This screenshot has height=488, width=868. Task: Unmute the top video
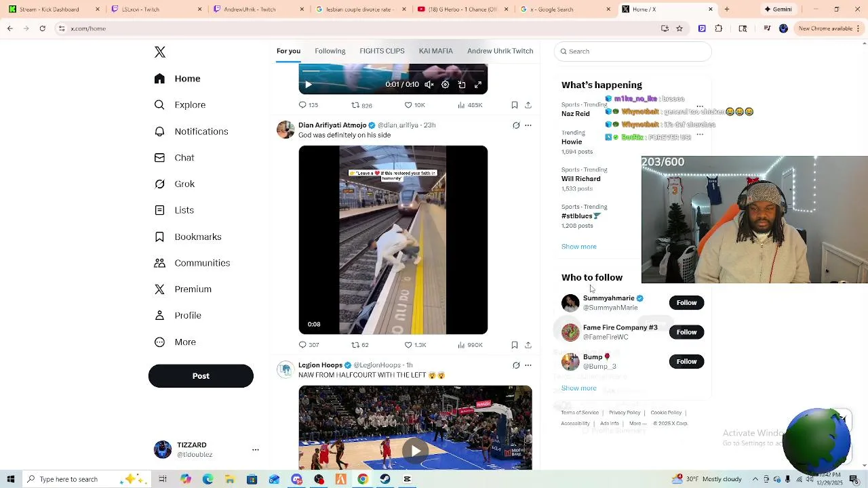[x=429, y=85]
